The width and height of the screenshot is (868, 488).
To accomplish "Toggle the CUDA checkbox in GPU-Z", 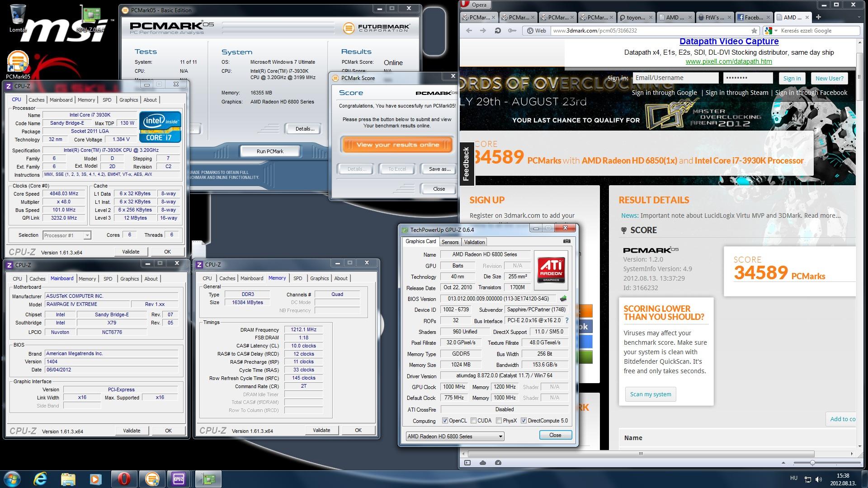I will click(x=473, y=421).
